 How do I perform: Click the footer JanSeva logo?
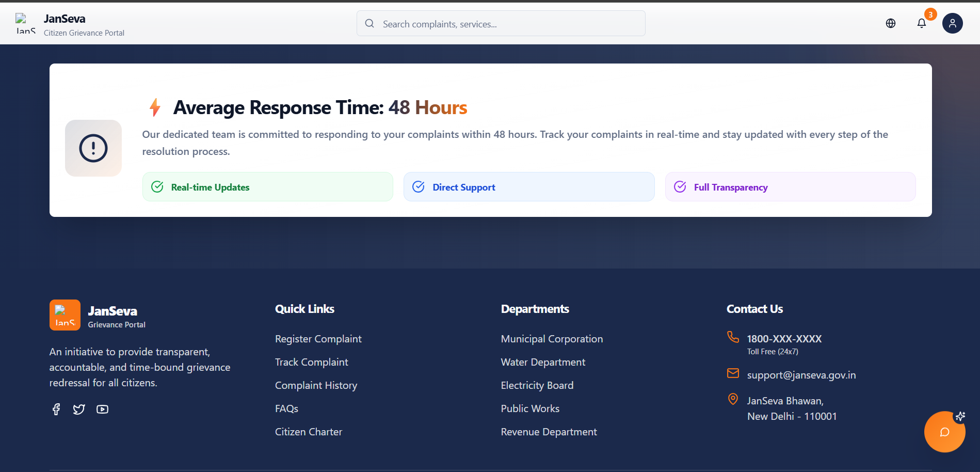[65, 315]
